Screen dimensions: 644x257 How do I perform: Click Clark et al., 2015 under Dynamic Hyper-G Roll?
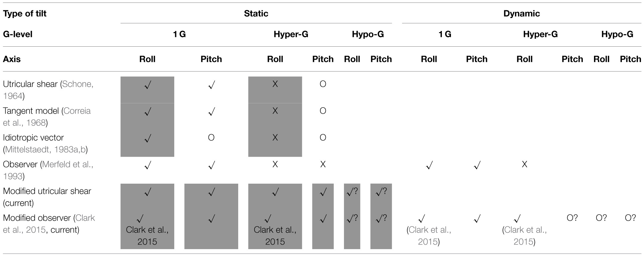[x=525, y=236]
